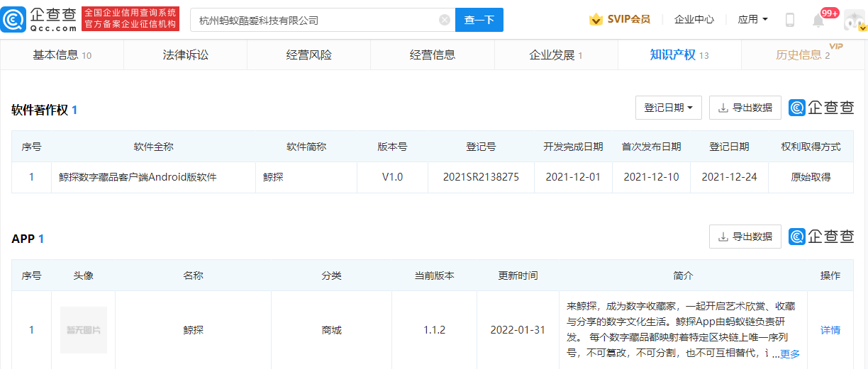
Task: Expand the 应用 dropdown menu
Action: pyautogui.click(x=753, y=19)
